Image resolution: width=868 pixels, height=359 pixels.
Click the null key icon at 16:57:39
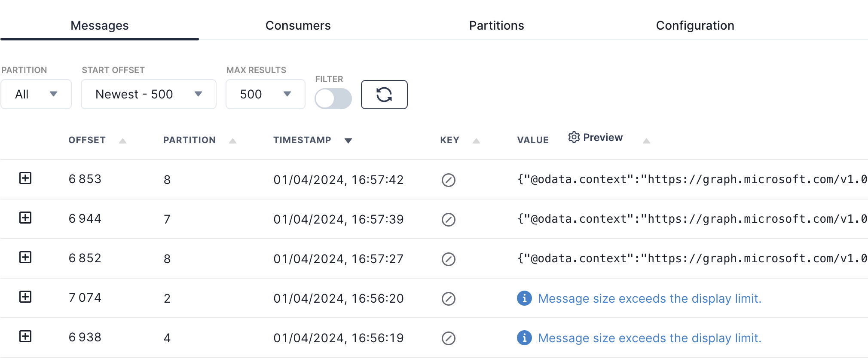coord(449,219)
